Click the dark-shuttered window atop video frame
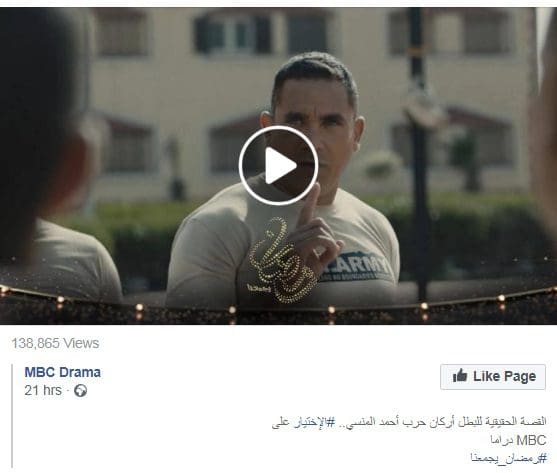The height and width of the screenshot is (473, 557). point(233,34)
